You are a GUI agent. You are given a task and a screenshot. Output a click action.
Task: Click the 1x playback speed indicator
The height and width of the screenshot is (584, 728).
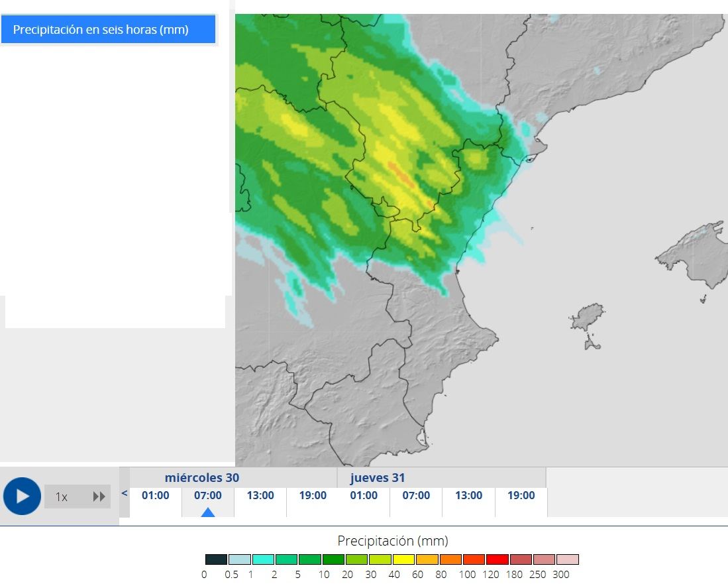point(62,496)
